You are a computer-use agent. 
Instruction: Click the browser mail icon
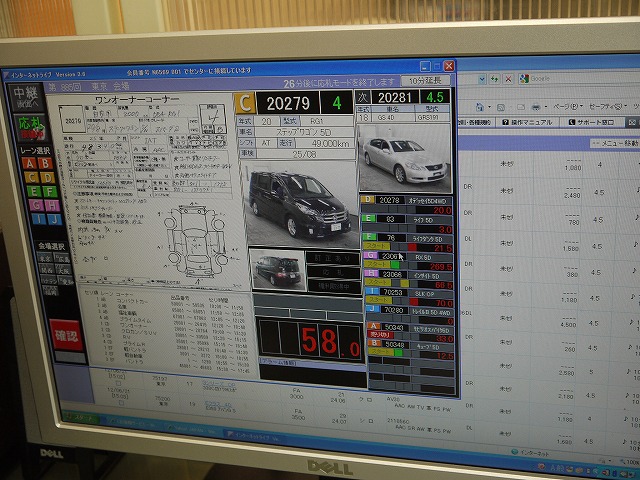(x=521, y=107)
